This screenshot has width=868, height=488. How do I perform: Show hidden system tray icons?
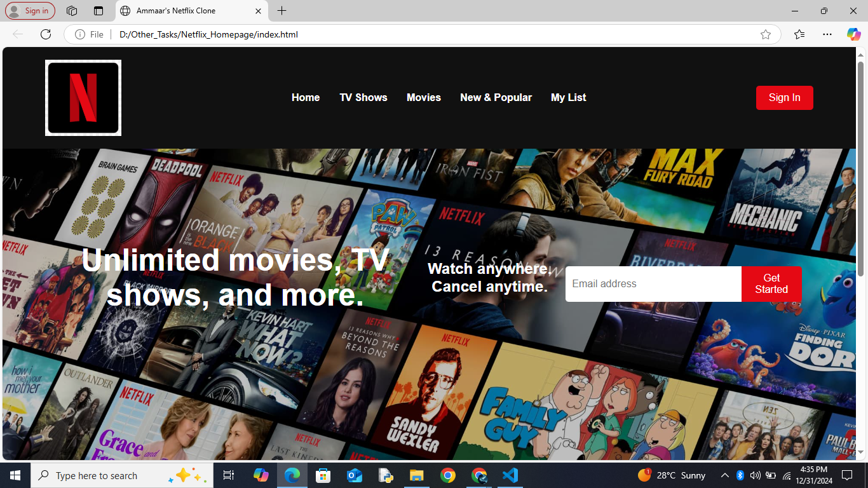[x=724, y=475]
